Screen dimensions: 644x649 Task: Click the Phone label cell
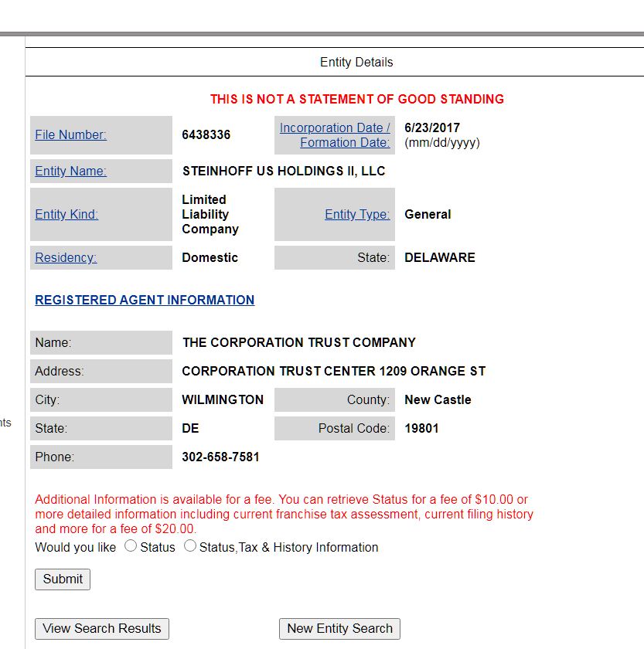[x=101, y=457]
